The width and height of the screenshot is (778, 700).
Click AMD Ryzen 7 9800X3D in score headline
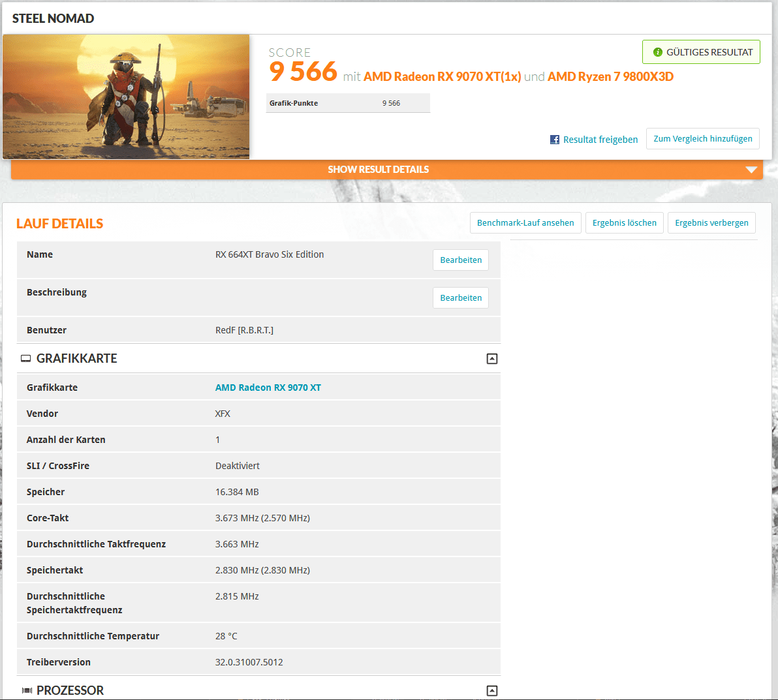pos(610,77)
